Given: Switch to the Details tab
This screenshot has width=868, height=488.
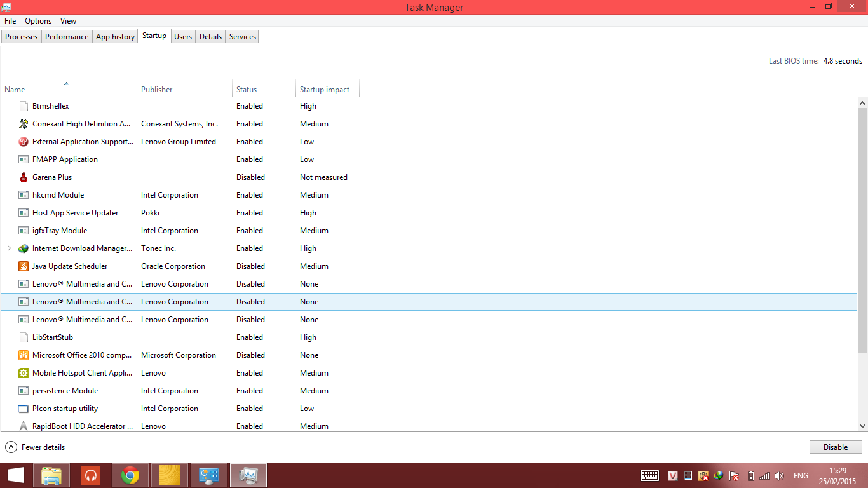Looking at the screenshot, I should click(x=210, y=37).
